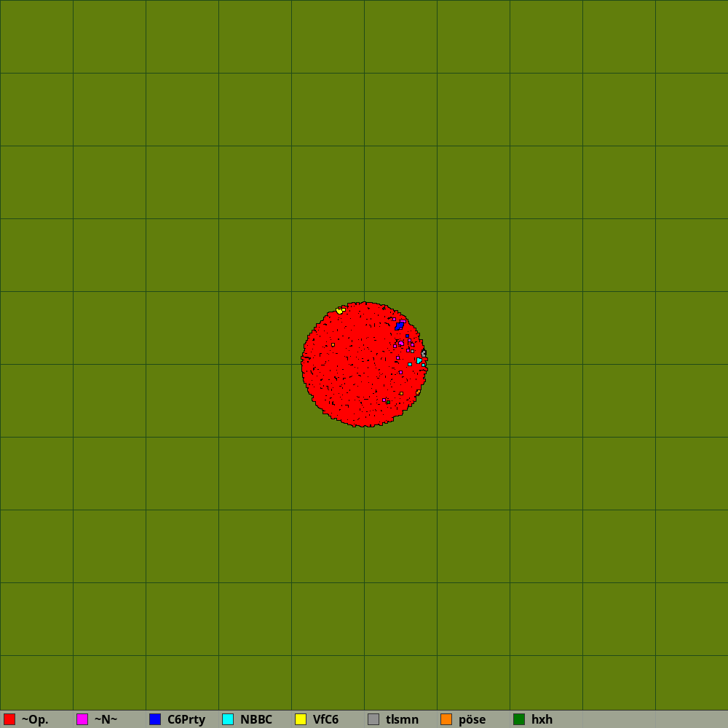Image resolution: width=728 pixels, height=728 pixels.
Task: Click the magenta ~N~ legend swatch
Action: (82, 719)
